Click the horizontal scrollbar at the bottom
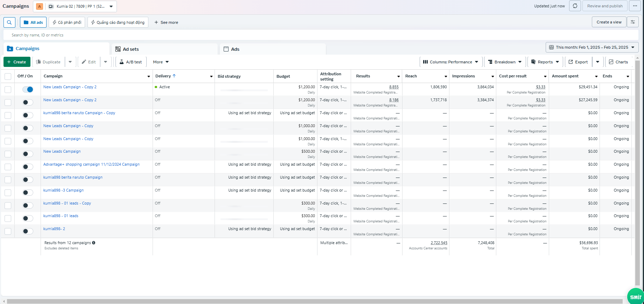 pos(315,301)
